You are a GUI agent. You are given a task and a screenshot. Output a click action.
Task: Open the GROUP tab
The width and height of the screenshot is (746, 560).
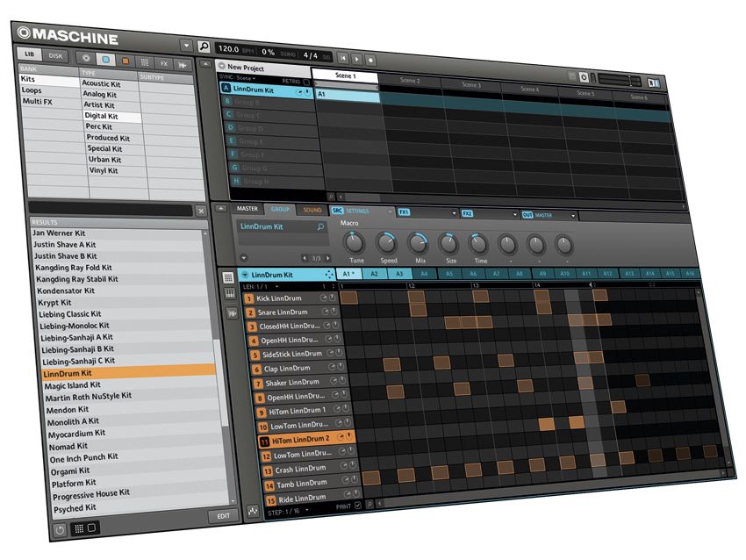click(x=280, y=210)
